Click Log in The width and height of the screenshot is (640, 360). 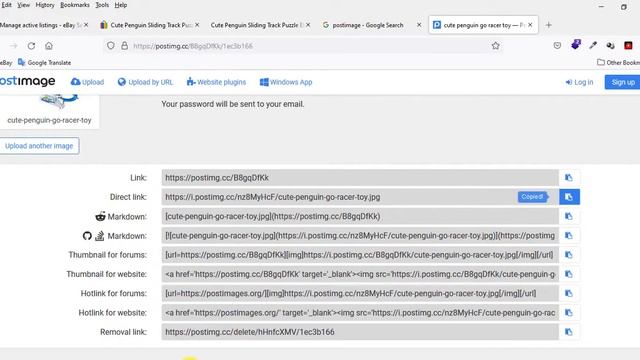click(579, 82)
